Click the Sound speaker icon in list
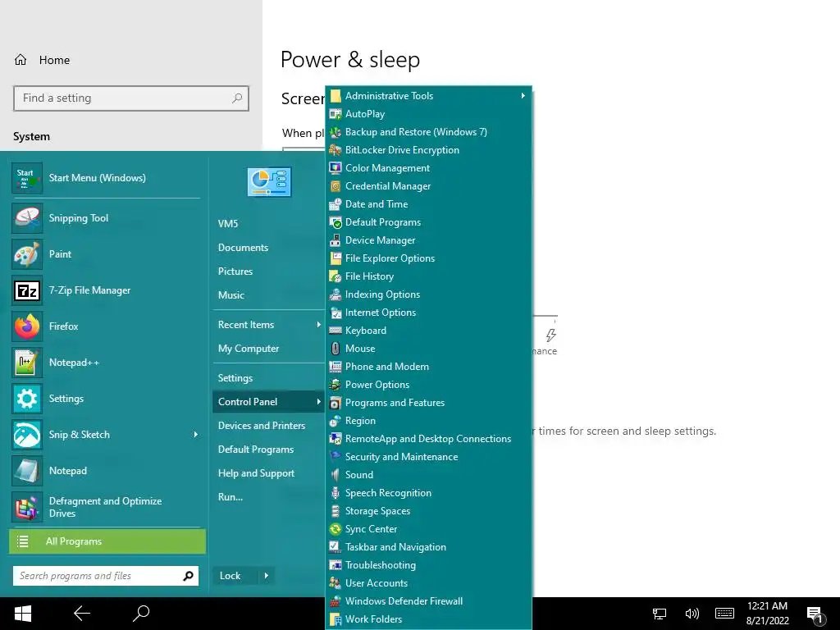The width and height of the screenshot is (840, 630). [336, 475]
